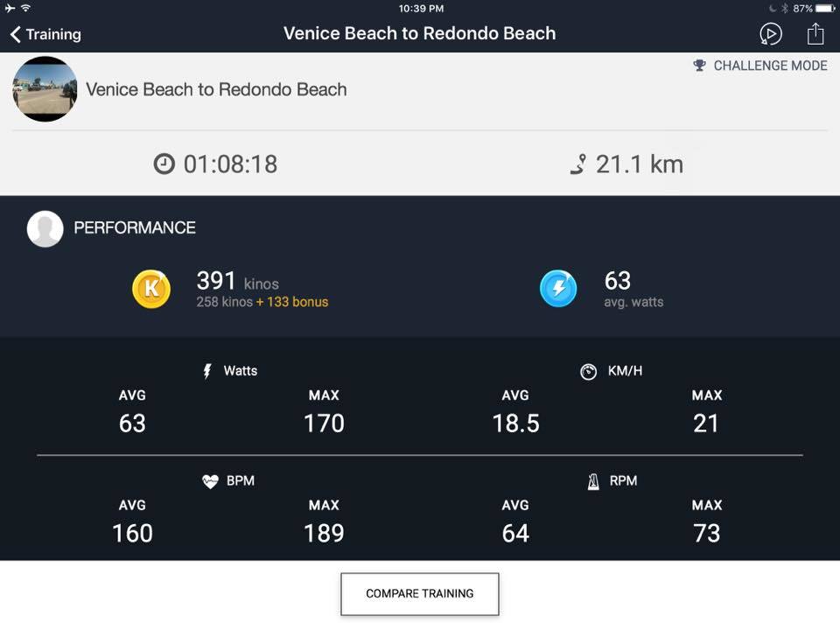The image size is (840, 630).
Task: Tap the replay video icon in header
Action: [770, 34]
